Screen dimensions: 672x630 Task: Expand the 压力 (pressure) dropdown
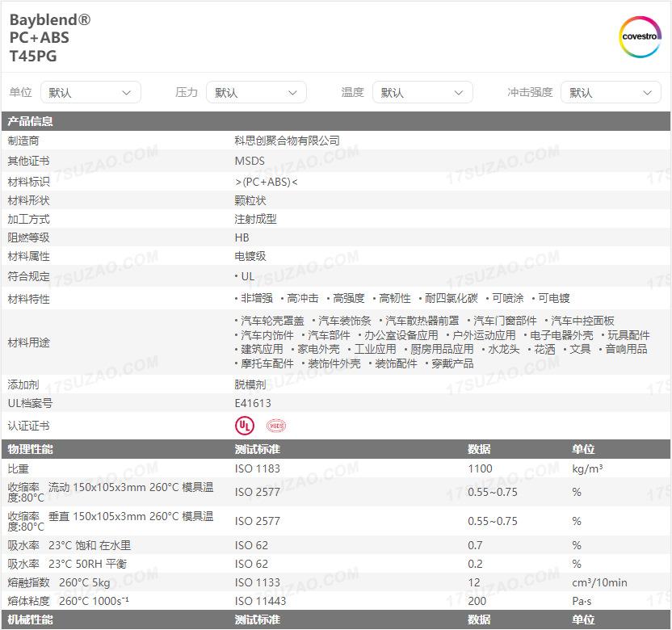[256, 93]
